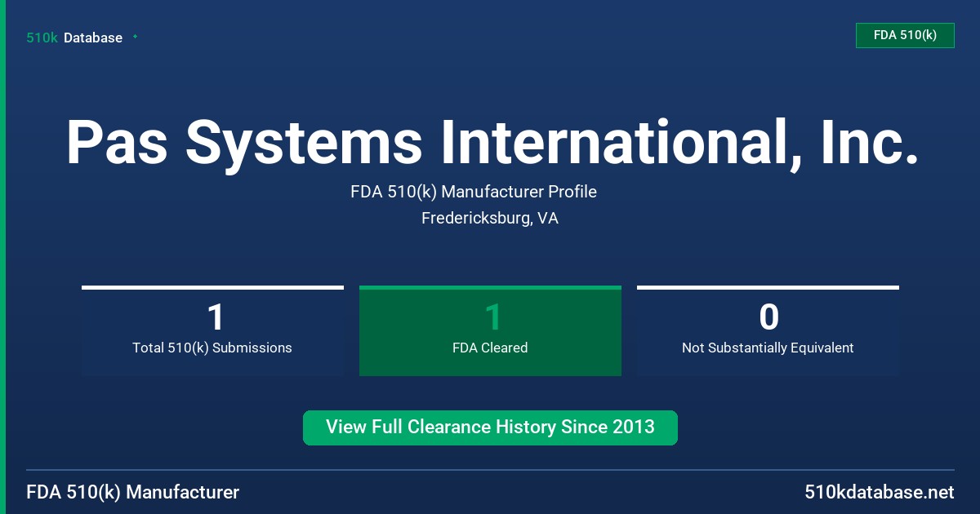Select the FDA 510(k) Manufacturer Profile subtitle
Viewport: 980px width, 514px height.
tap(474, 192)
